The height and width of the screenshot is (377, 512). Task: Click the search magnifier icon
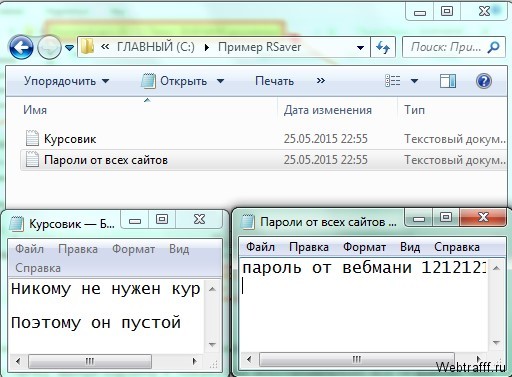pyautogui.click(x=493, y=47)
